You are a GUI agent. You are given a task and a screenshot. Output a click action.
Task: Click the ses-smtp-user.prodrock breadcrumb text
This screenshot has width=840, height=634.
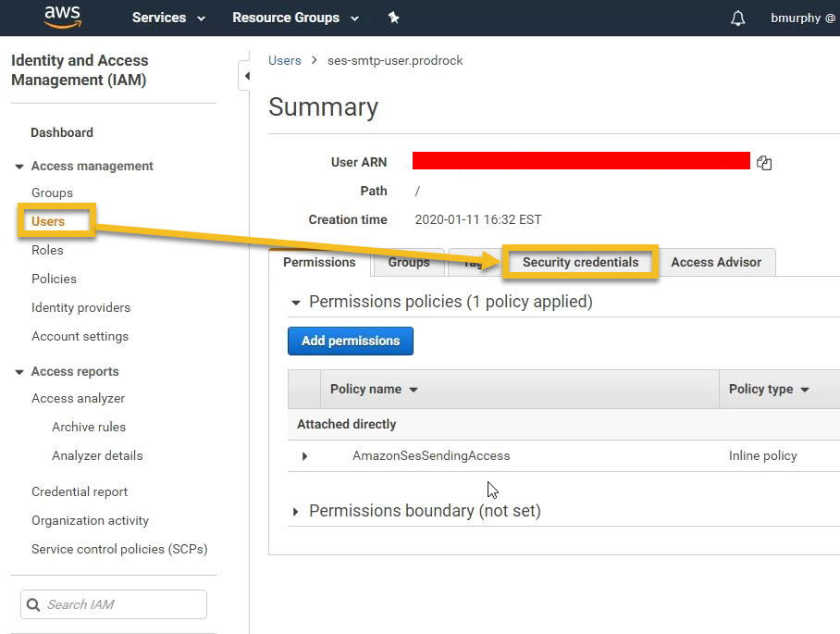[x=395, y=60]
